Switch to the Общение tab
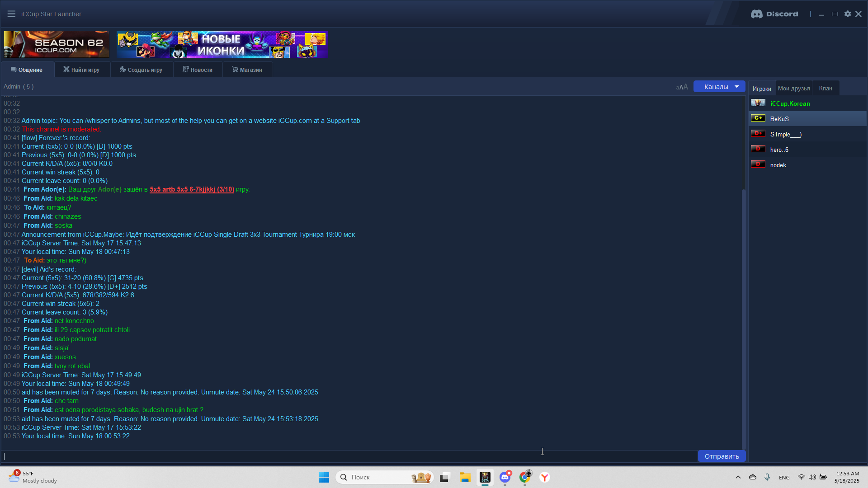868x488 pixels. click(27, 70)
